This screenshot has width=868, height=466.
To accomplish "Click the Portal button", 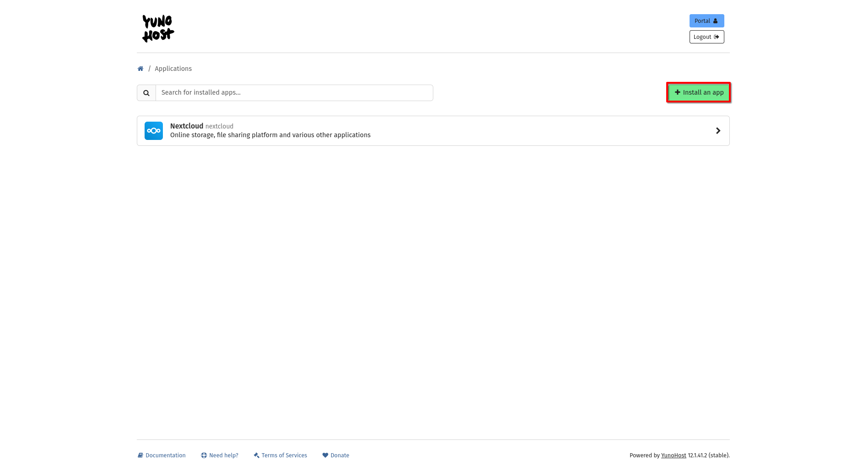I will click(x=706, y=21).
